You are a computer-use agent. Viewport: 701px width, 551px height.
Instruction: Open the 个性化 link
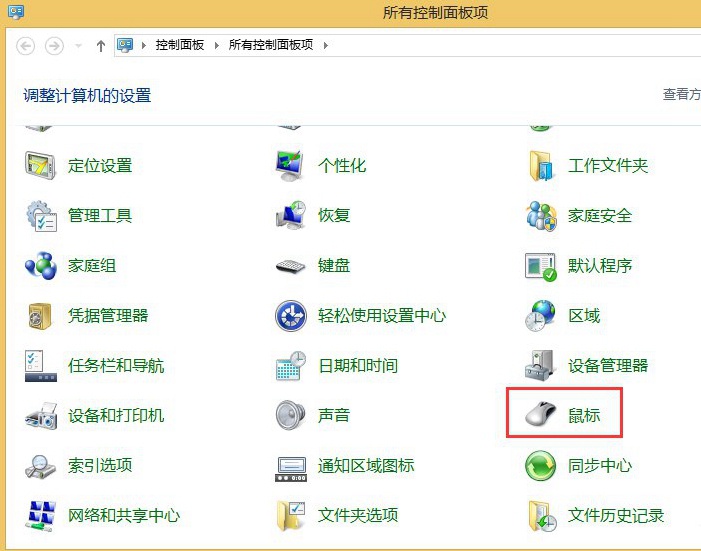pyautogui.click(x=342, y=165)
